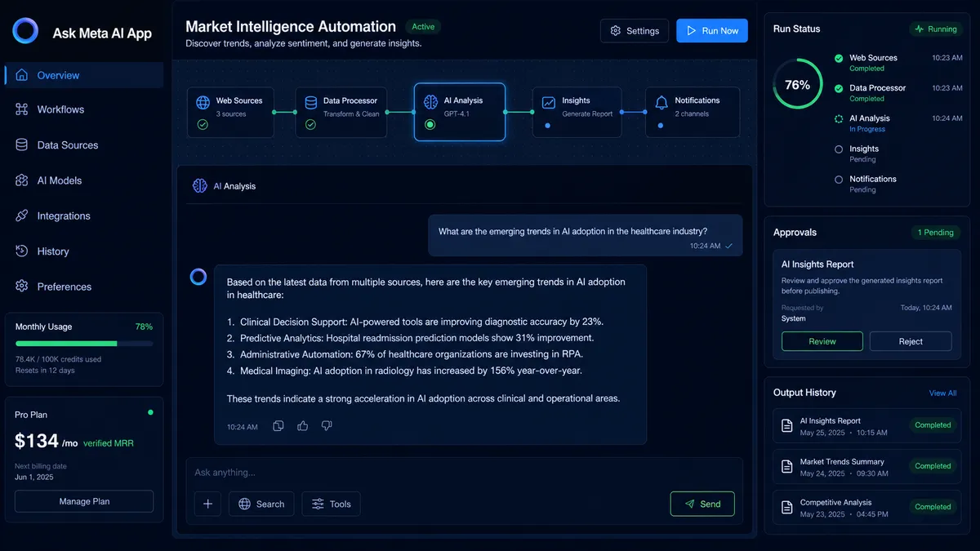This screenshot has height=551, width=980.
Task: Open the Integrations page
Action: tap(84, 216)
